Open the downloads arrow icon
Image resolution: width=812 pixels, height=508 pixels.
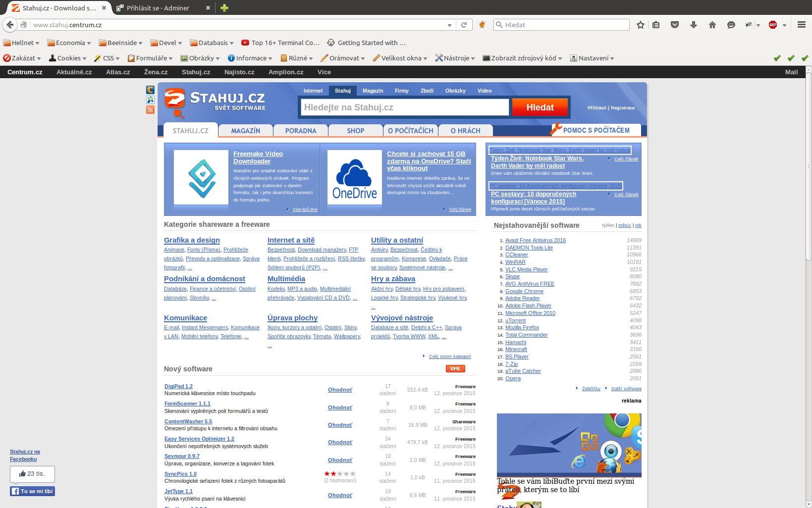(694, 25)
